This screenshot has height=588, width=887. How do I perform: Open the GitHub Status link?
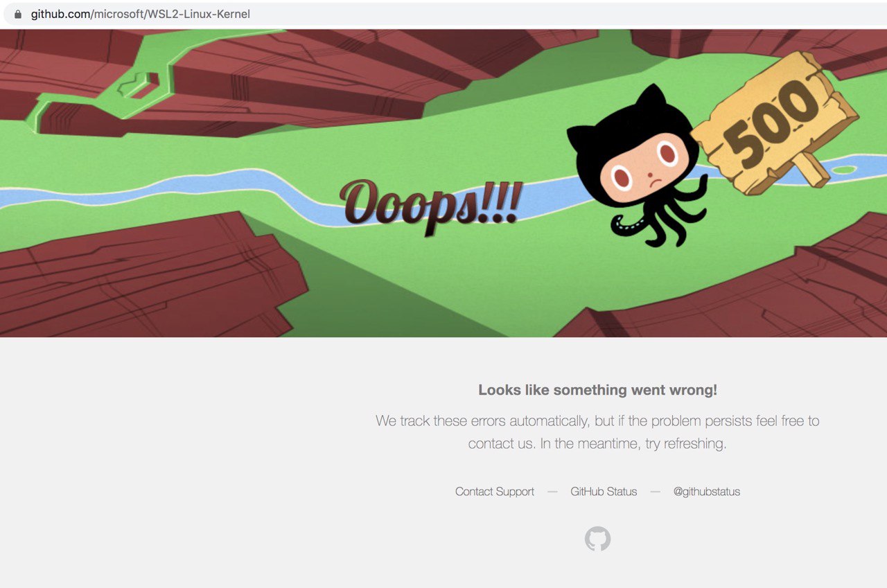pos(604,492)
